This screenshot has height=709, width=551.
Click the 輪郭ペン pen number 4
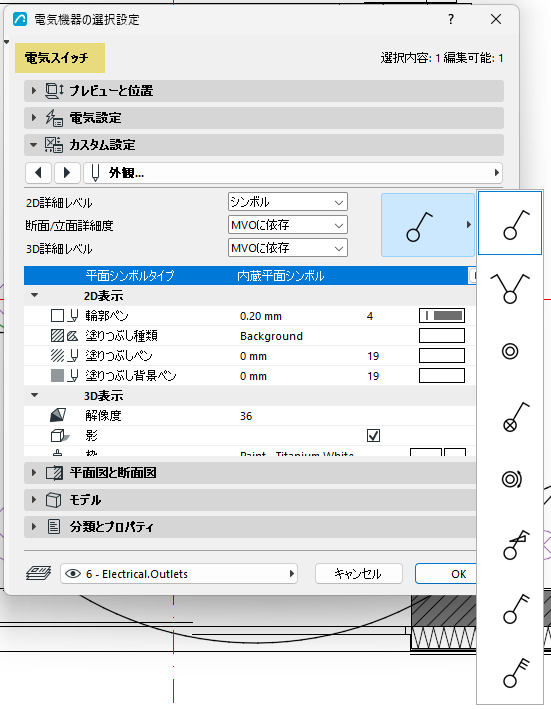click(x=370, y=316)
